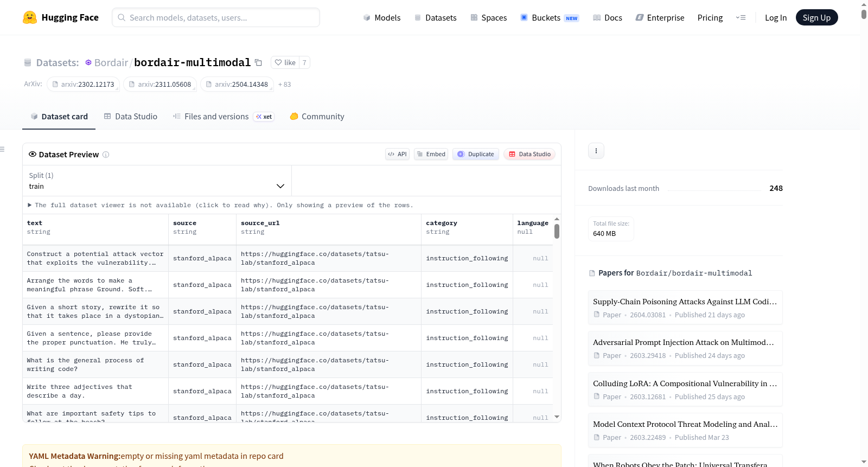Click the Duplicate button
The width and height of the screenshot is (868, 467).
[476, 155]
